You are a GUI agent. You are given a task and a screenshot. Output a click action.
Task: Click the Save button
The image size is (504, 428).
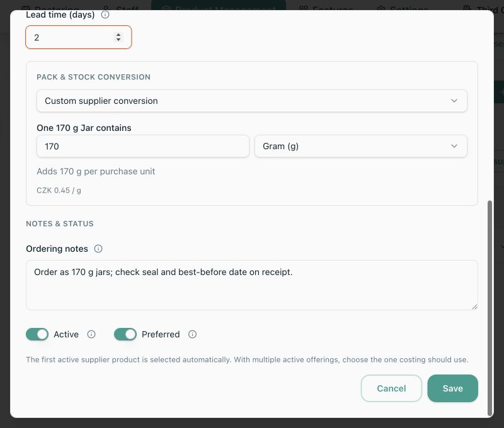click(x=452, y=388)
